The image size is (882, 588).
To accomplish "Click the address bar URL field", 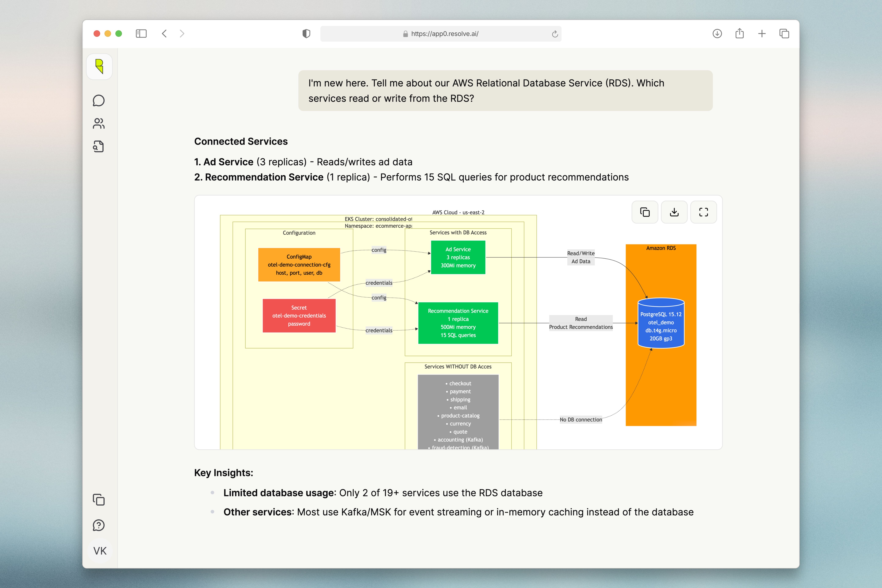I will pyautogui.click(x=444, y=34).
